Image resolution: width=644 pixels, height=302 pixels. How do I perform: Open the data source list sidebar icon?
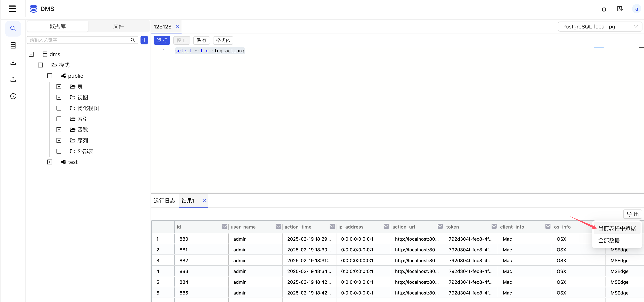[x=13, y=45]
